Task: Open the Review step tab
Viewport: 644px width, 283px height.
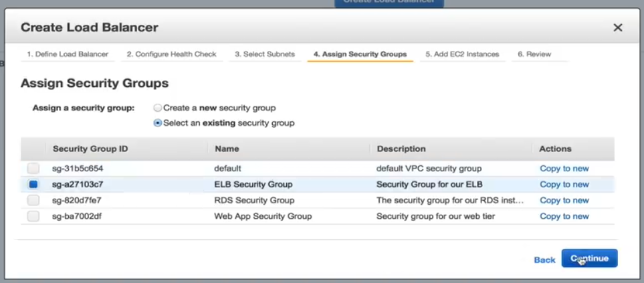Action: [x=534, y=54]
